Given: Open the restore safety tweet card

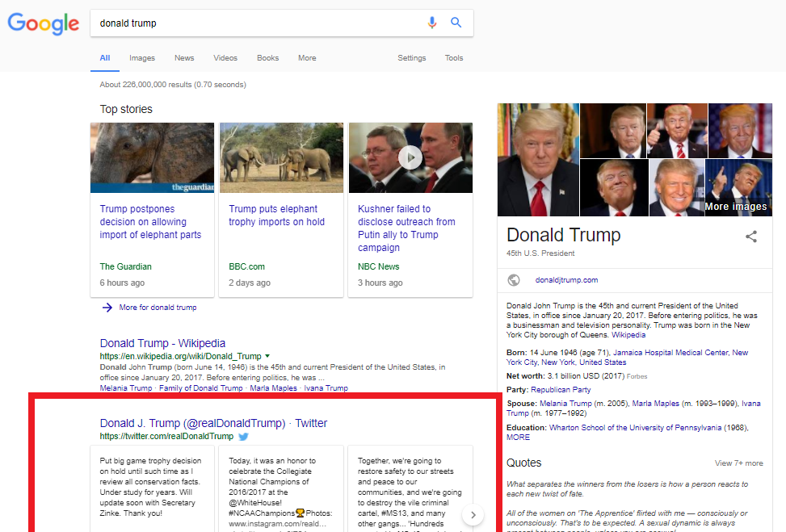Looking at the screenshot, I should [x=410, y=488].
